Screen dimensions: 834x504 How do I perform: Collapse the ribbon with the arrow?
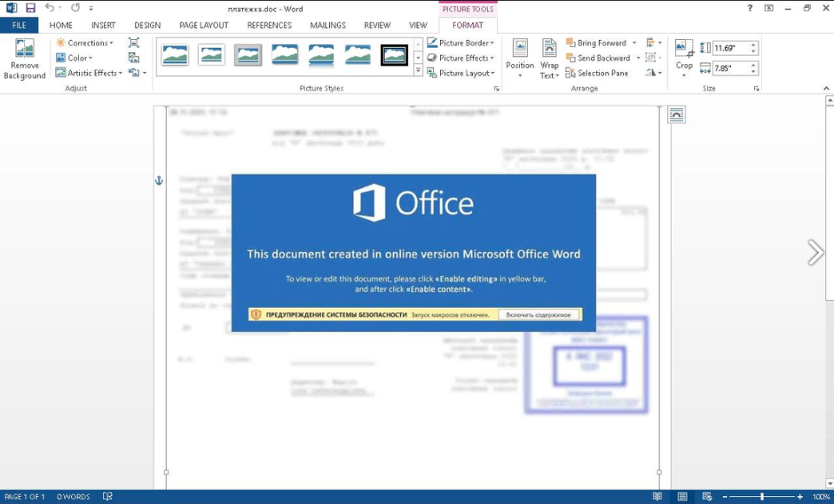826,89
